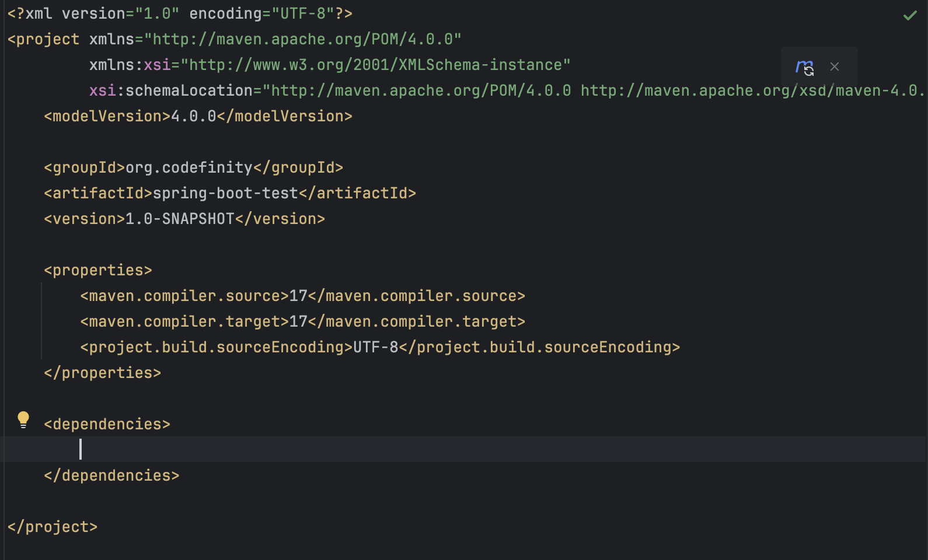
Task: Click the green checkmark inspection status icon
Action: tap(910, 15)
